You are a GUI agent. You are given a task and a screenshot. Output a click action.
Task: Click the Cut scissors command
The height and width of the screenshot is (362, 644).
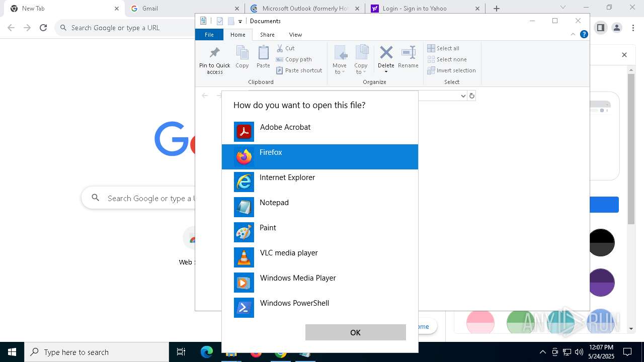tap(285, 48)
